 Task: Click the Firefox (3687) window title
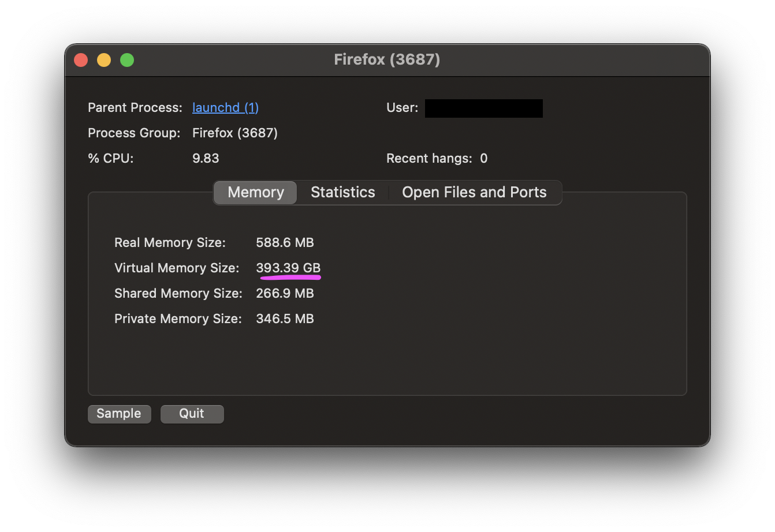point(387,59)
